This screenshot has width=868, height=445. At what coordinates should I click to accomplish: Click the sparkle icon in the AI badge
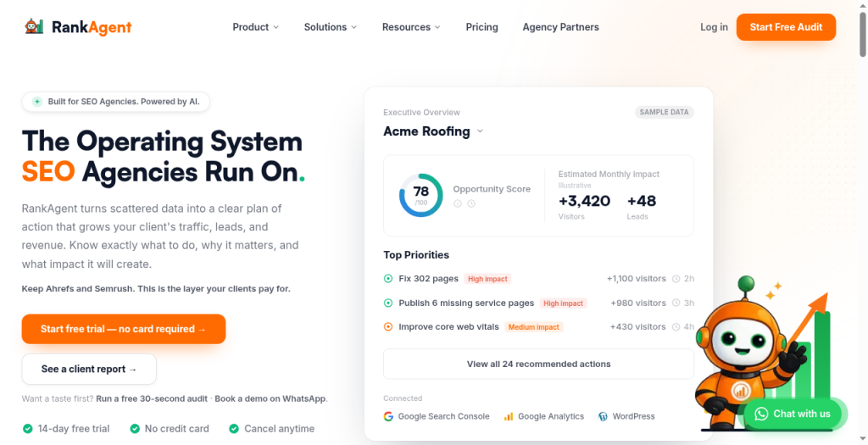(x=37, y=102)
